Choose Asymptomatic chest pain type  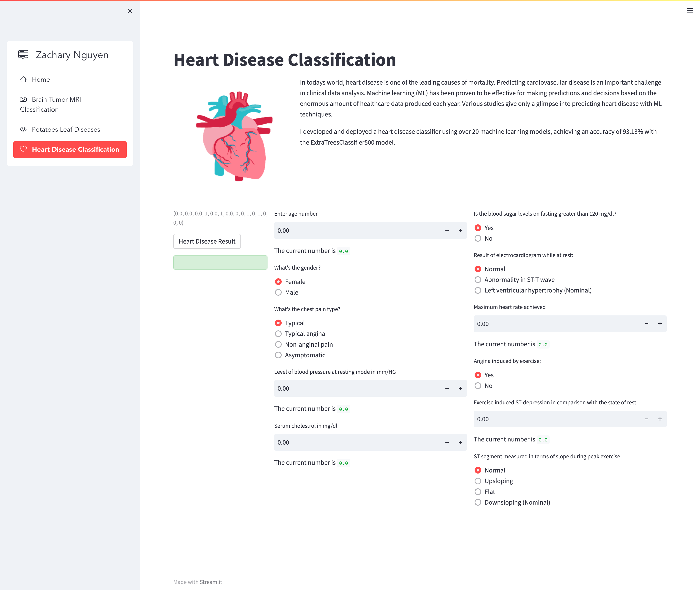tap(278, 355)
